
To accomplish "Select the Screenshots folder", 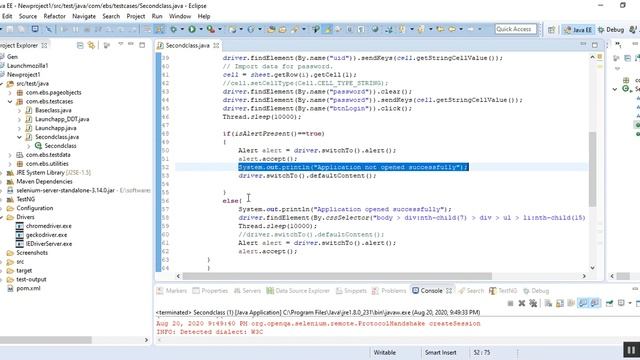I will [x=32, y=253].
